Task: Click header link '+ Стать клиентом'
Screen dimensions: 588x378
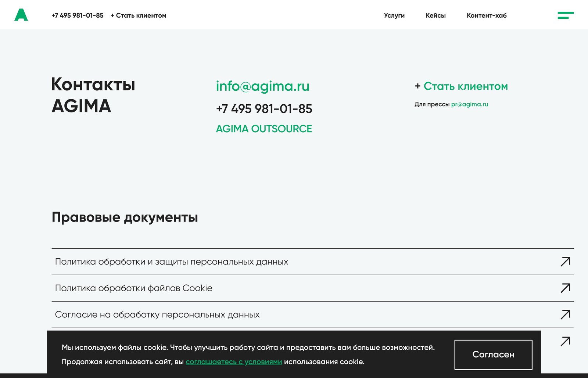Action: [x=139, y=15]
